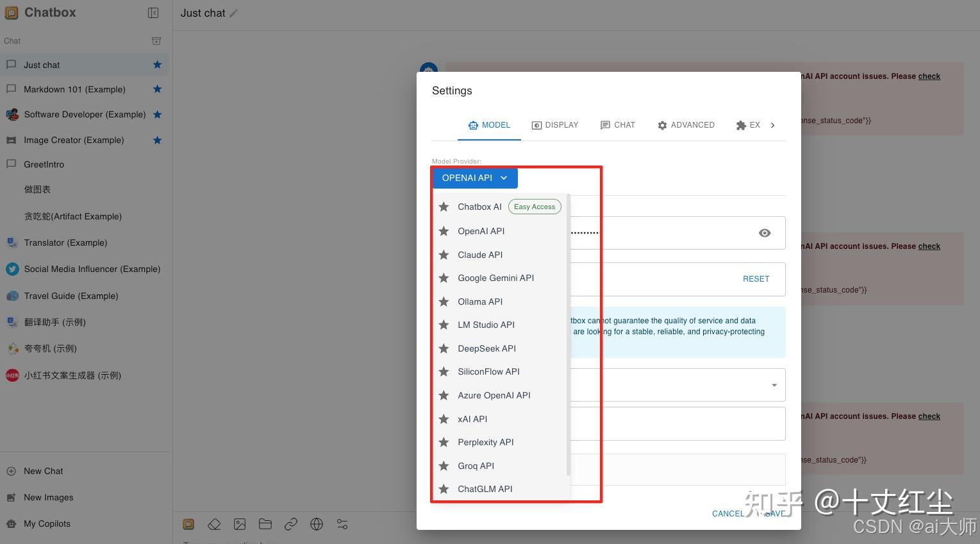Click the image attachment icon in the bottom toolbar
Image resolution: width=980 pixels, height=544 pixels.
(240, 524)
